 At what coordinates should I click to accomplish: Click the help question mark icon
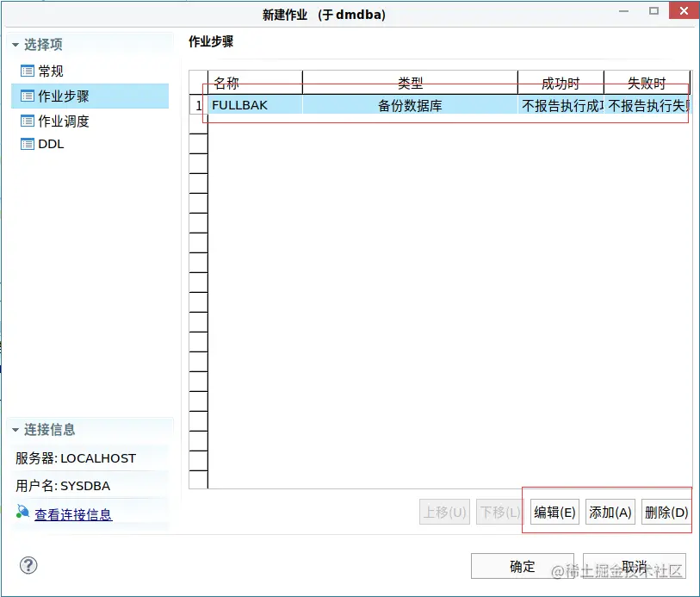click(x=28, y=565)
